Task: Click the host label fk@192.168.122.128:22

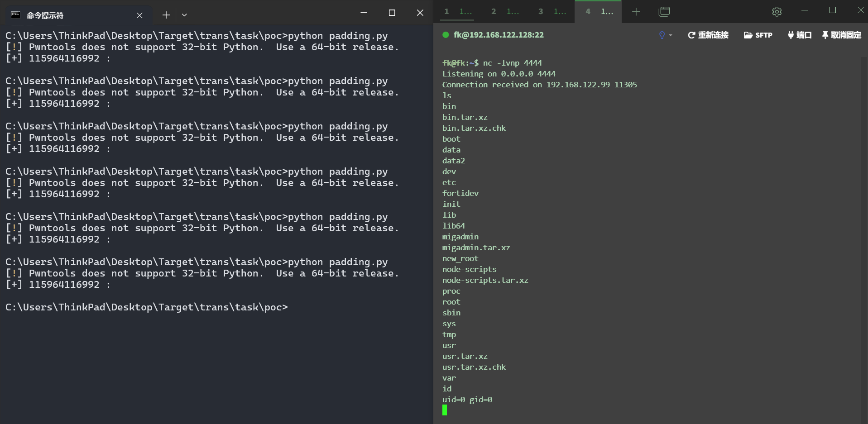Action: click(x=499, y=35)
